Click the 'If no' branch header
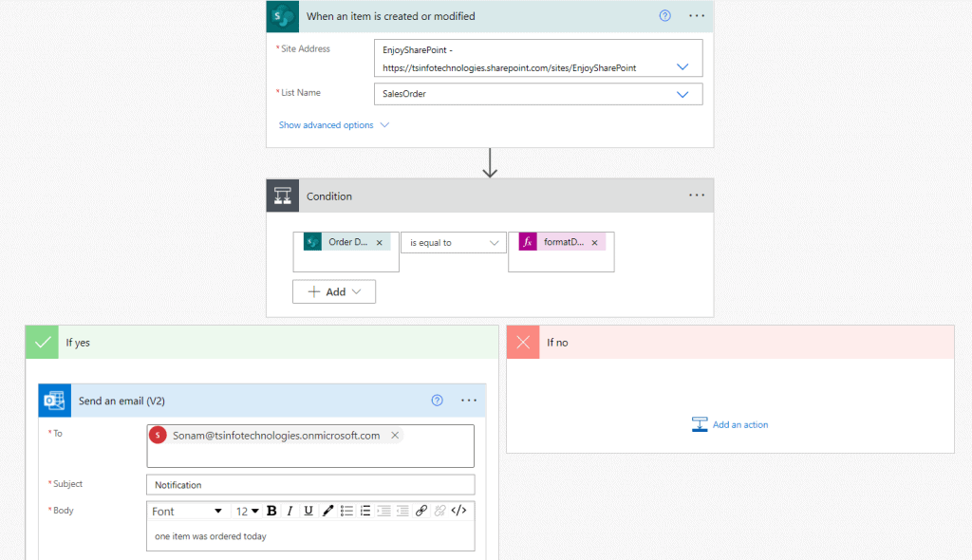 coord(730,343)
